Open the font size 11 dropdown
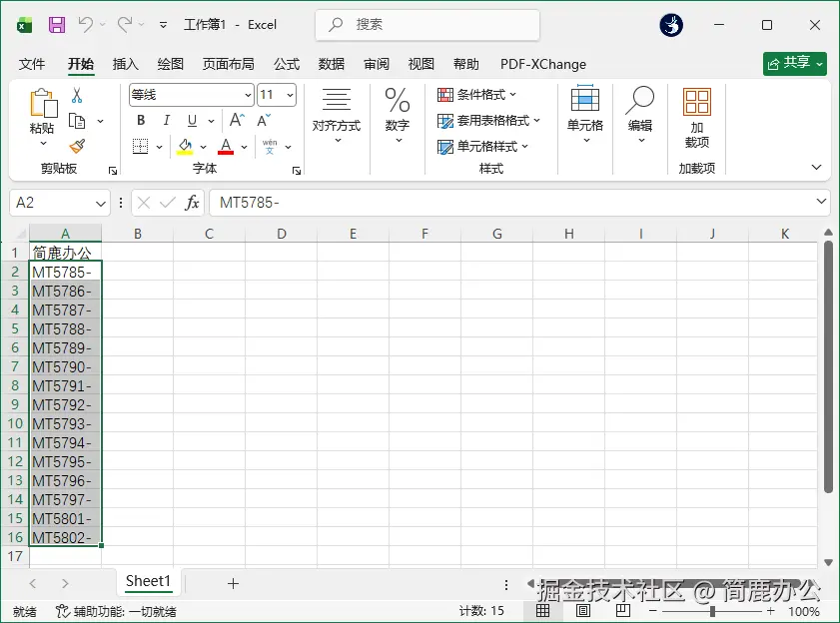This screenshot has height=623, width=840. [x=290, y=96]
